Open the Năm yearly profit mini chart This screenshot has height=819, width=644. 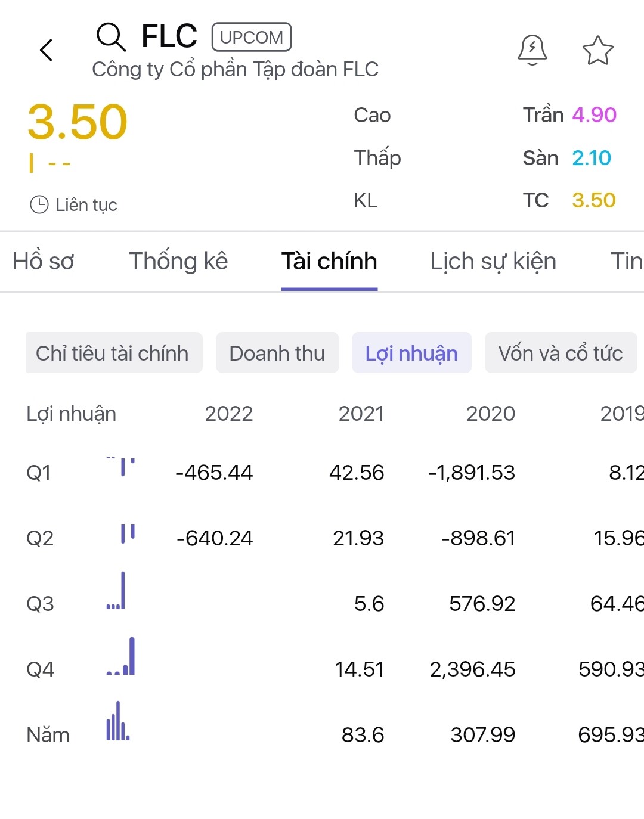[118, 722]
